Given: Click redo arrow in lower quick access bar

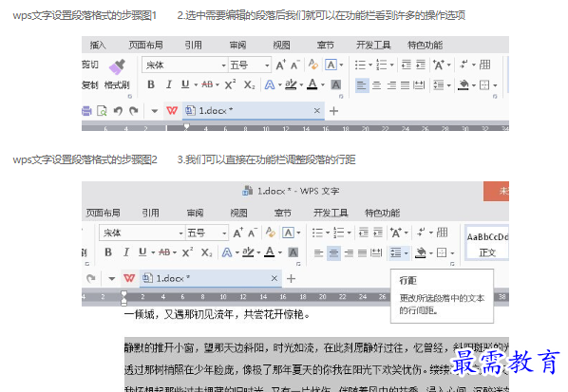Looking at the screenshot, I should (x=91, y=278).
